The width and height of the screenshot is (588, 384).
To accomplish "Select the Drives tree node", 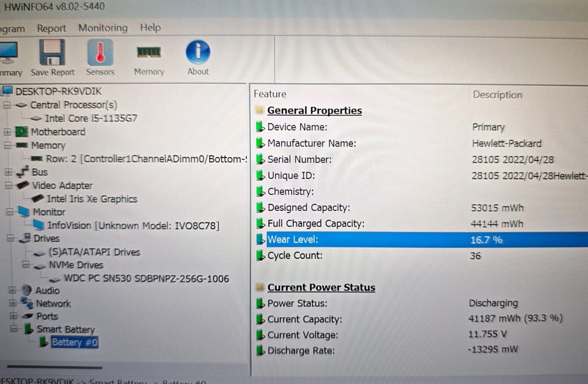I will point(47,238).
